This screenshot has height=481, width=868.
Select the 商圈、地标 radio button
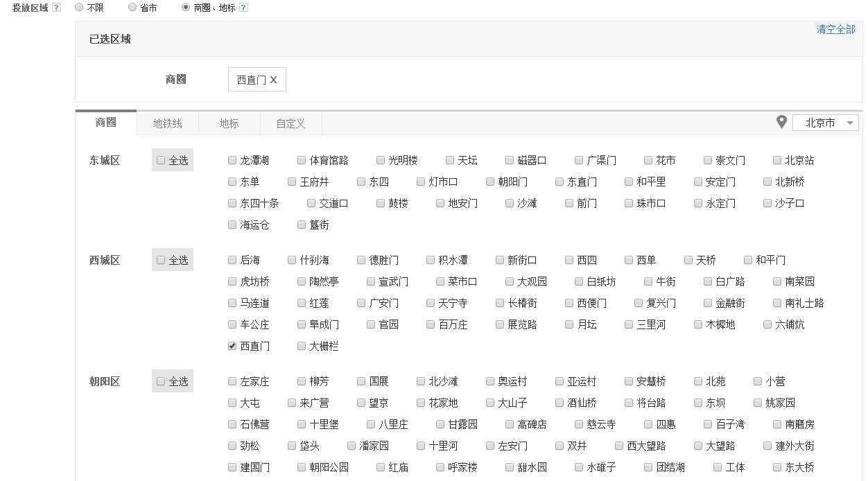click(185, 7)
